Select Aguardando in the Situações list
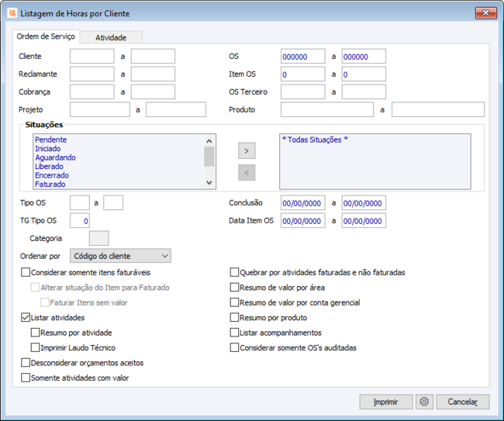The image size is (504, 421). pyautogui.click(x=55, y=157)
